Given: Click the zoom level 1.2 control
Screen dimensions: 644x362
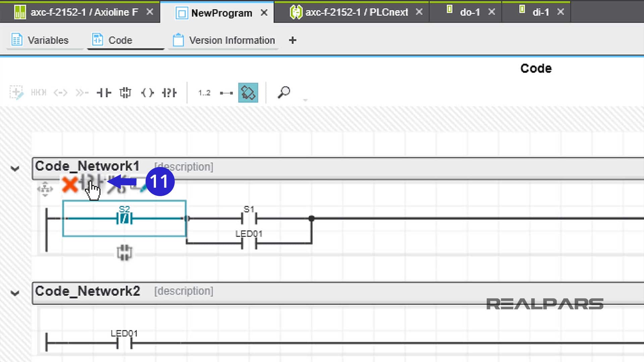Looking at the screenshot, I should (x=204, y=93).
